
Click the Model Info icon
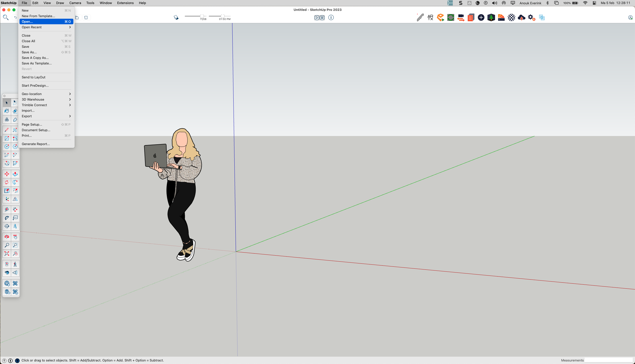click(x=331, y=18)
